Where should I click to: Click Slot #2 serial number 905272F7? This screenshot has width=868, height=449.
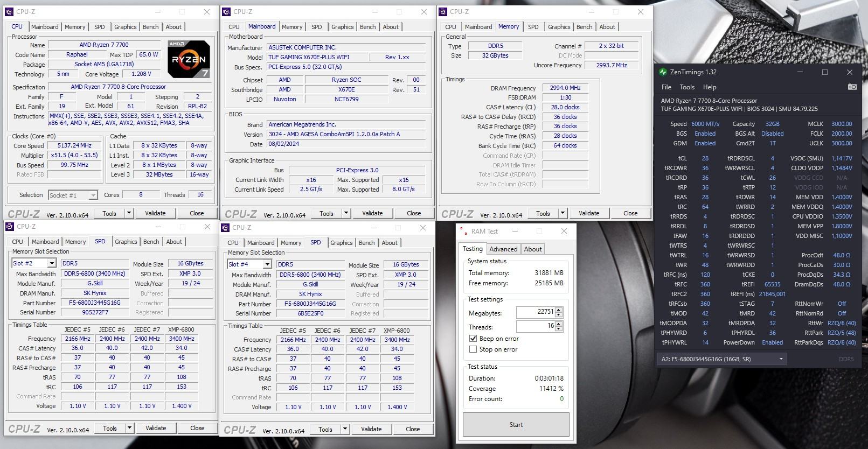(x=95, y=312)
